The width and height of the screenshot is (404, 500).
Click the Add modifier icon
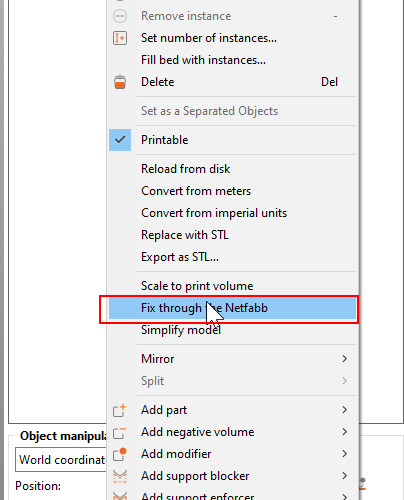(x=120, y=454)
